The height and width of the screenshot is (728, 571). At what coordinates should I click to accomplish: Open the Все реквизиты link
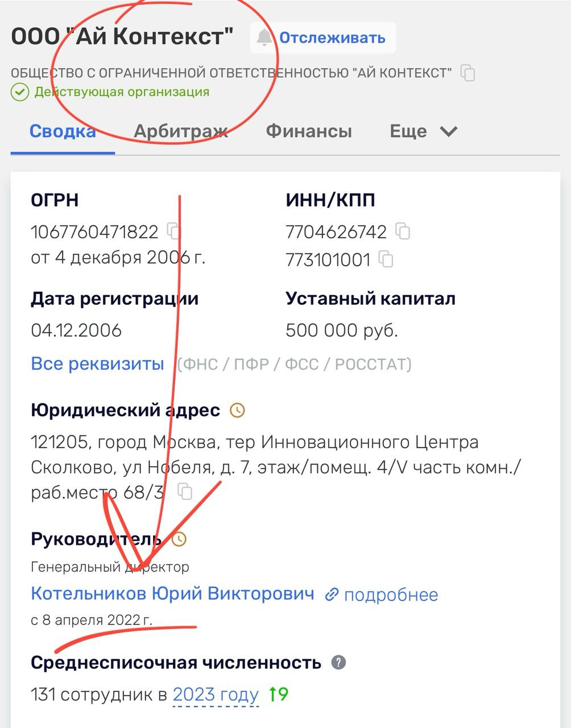coord(97,363)
